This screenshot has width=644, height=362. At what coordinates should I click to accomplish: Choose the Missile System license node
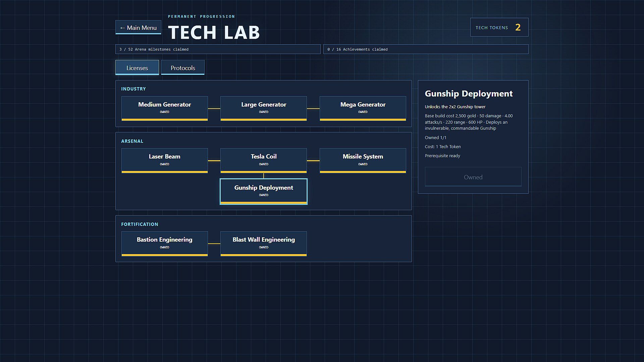click(x=363, y=161)
